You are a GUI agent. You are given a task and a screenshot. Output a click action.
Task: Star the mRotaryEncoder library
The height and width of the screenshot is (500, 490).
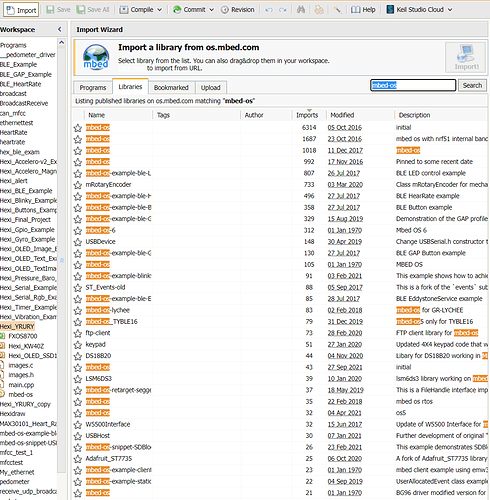point(78,185)
